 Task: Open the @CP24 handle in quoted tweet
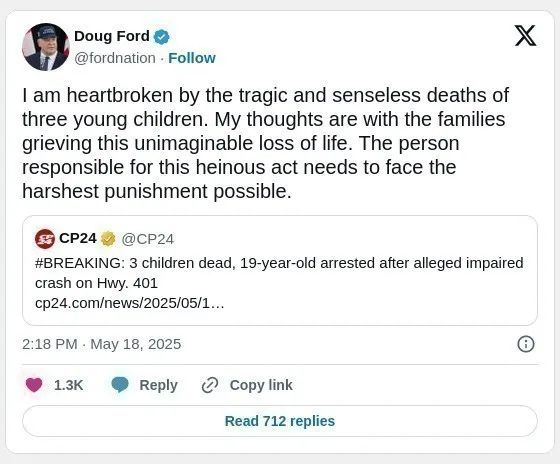point(148,239)
